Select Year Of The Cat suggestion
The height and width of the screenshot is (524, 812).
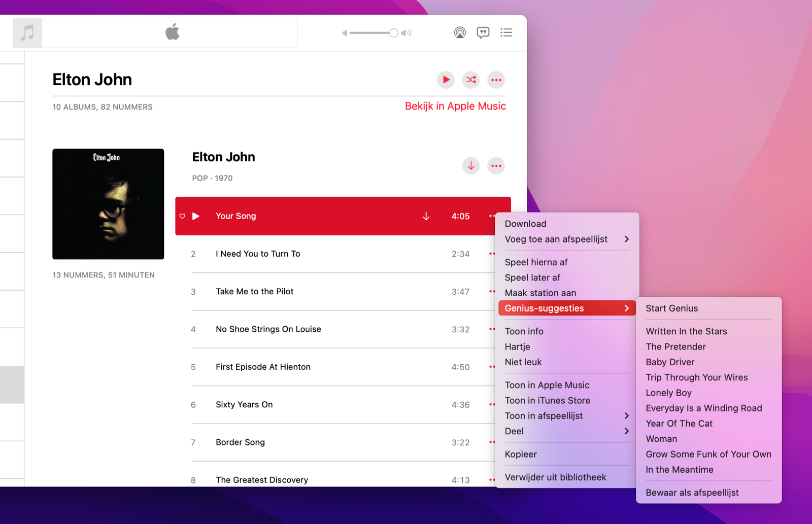tap(708, 423)
